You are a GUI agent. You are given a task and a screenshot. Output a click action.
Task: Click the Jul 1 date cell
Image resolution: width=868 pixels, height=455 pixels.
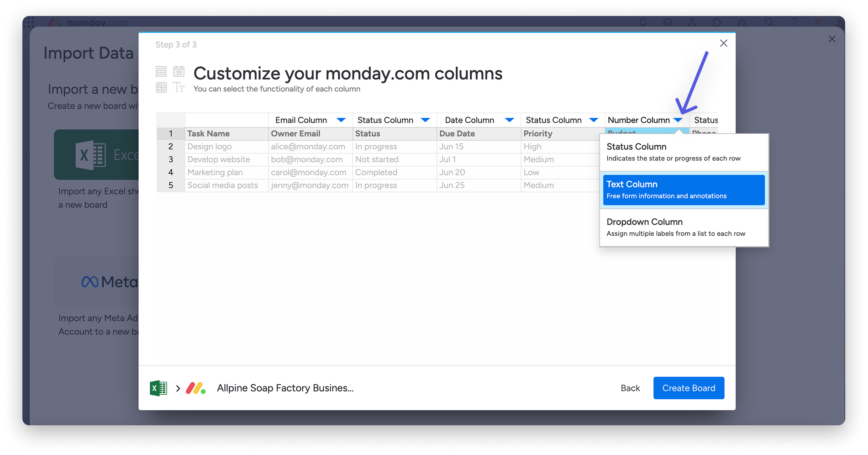coord(479,159)
